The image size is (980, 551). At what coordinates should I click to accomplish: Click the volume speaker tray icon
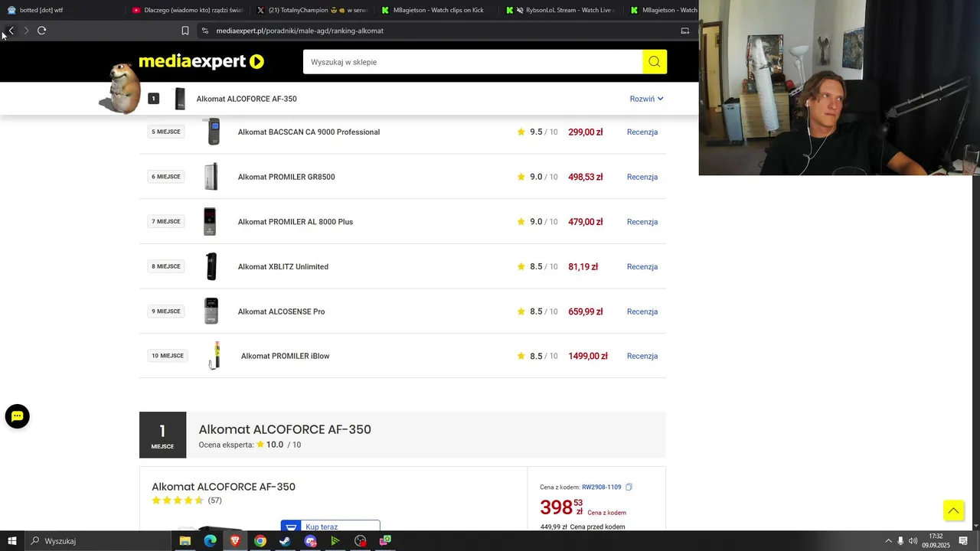click(913, 541)
